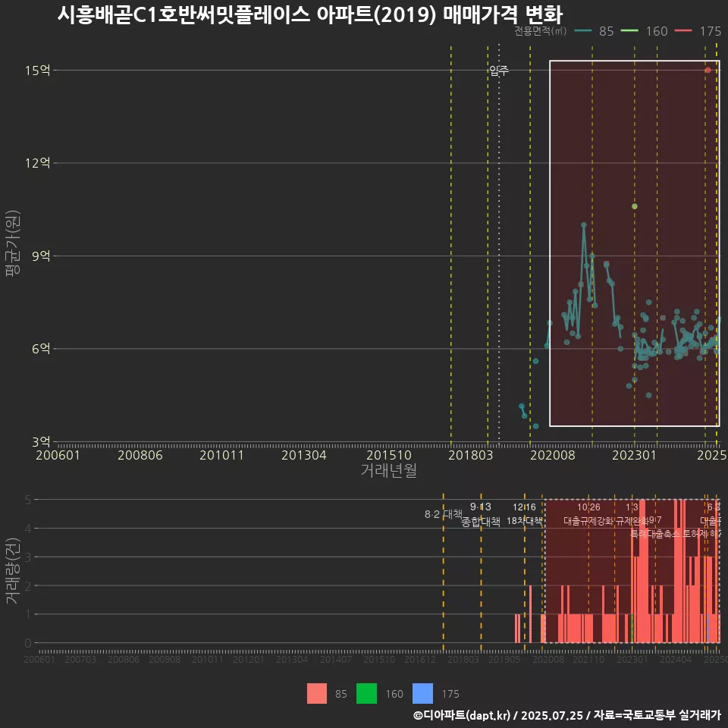Image resolution: width=728 pixels, height=728 pixels.
Task: Click the 201304 tick on price chart
Action: 303,455
